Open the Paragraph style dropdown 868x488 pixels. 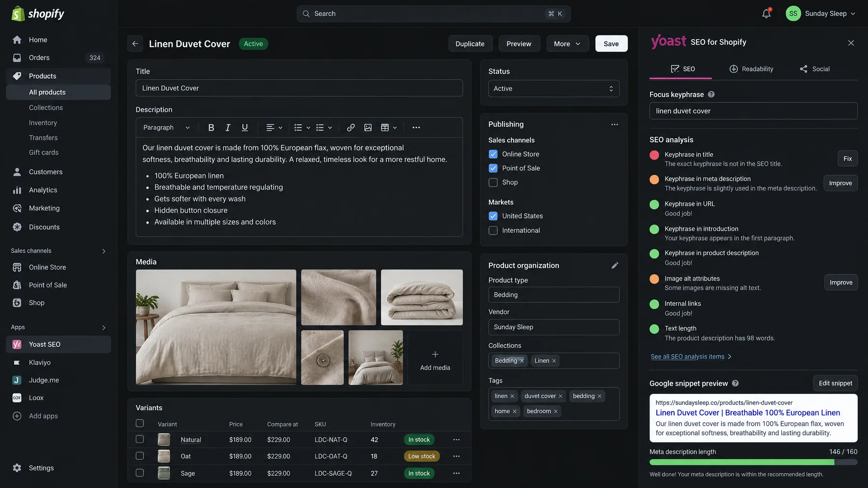pos(166,128)
